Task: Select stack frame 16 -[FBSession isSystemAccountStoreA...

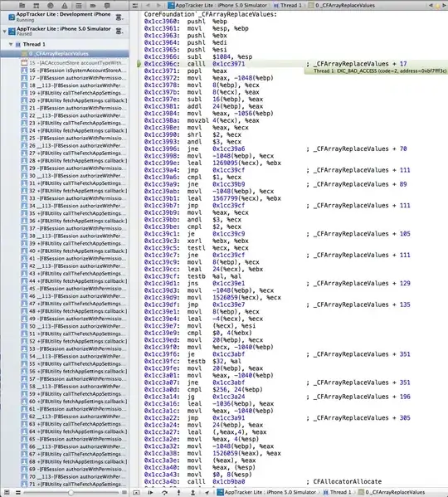Action: coord(74,71)
